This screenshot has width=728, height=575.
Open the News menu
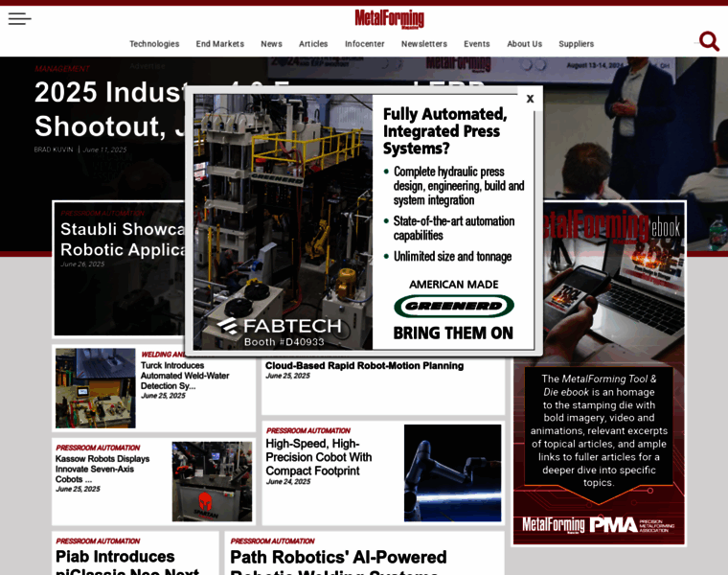point(271,44)
